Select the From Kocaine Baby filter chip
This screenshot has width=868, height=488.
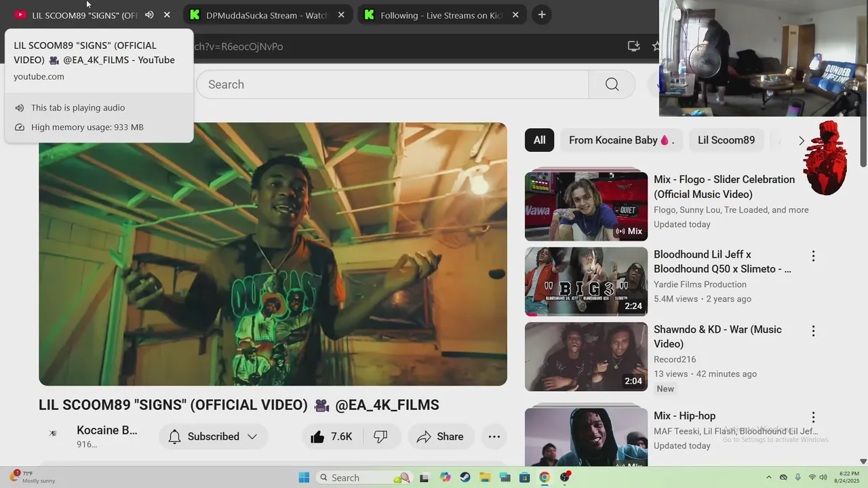click(x=621, y=140)
